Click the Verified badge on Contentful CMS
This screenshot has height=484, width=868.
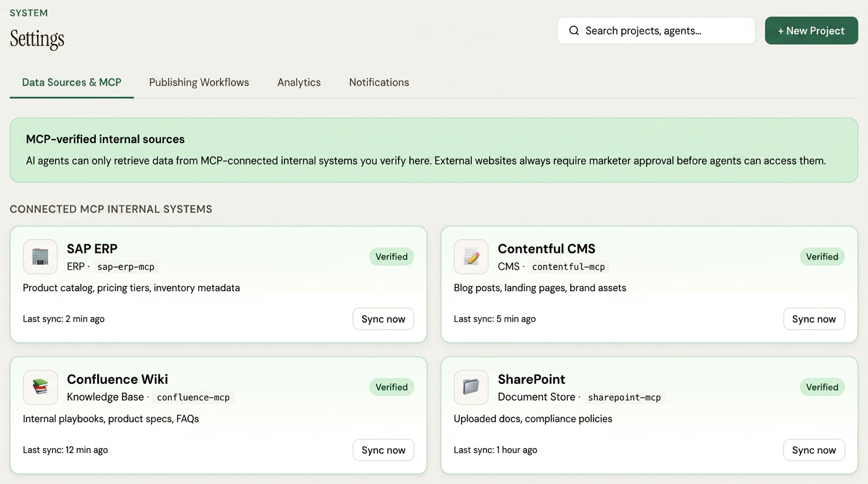click(x=822, y=256)
